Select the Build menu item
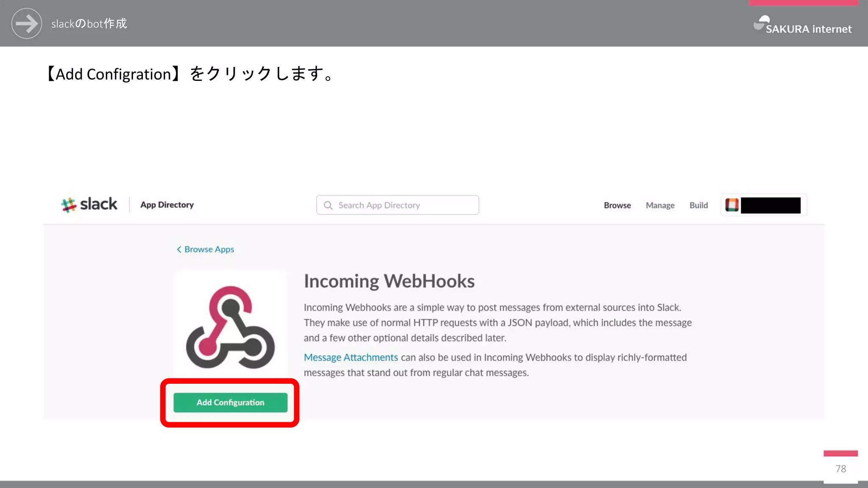The width and height of the screenshot is (868, 488). click(698, 205)
